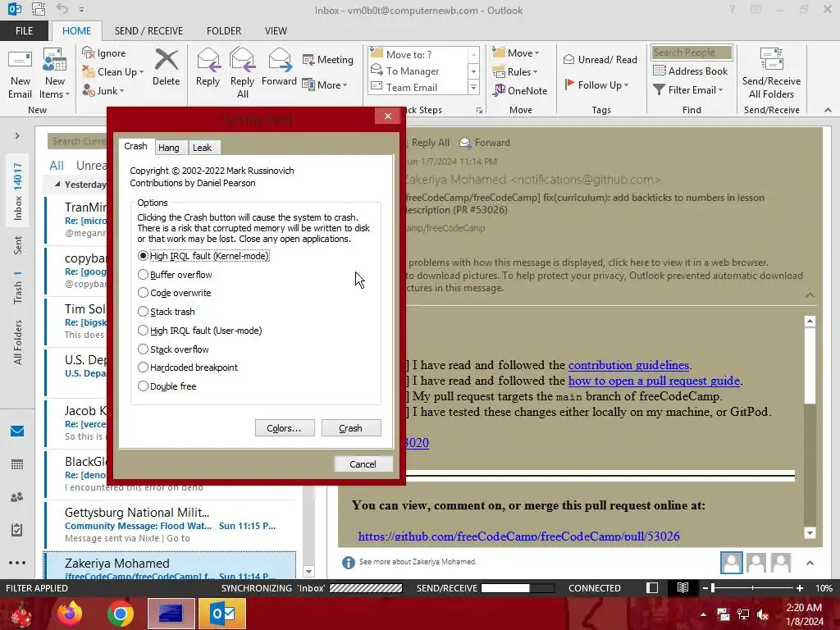Viewport: 840px width, 630px height.
Task: Click the zoom out minus button
Action: pyautogui.click(x=705, y=587)
